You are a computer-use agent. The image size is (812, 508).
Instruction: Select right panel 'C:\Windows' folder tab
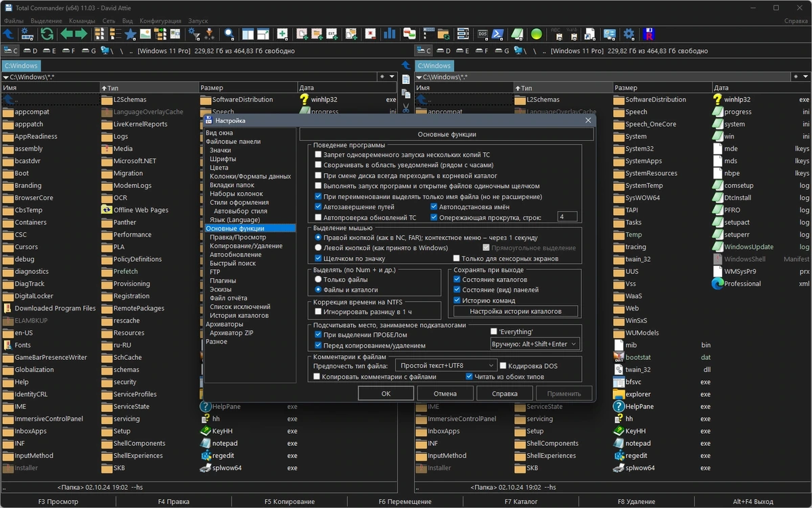point(434,66)
